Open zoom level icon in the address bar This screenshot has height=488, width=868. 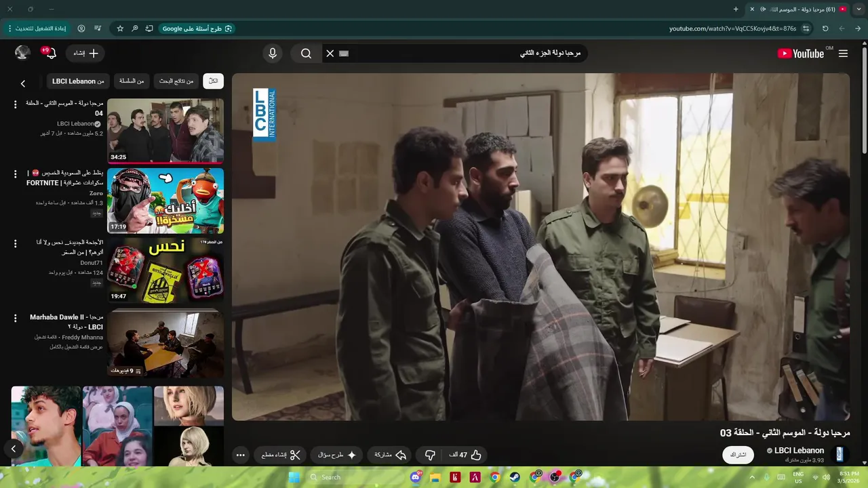[135, 28]
